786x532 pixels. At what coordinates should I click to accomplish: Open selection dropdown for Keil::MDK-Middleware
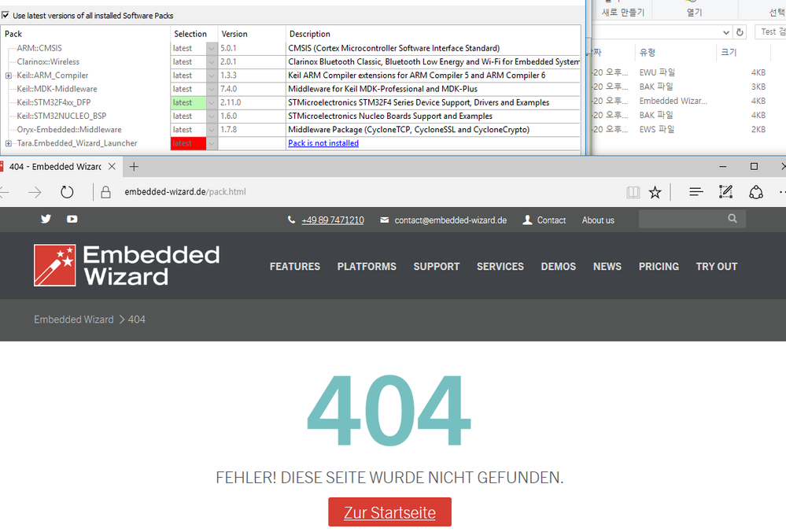(212, 89)
